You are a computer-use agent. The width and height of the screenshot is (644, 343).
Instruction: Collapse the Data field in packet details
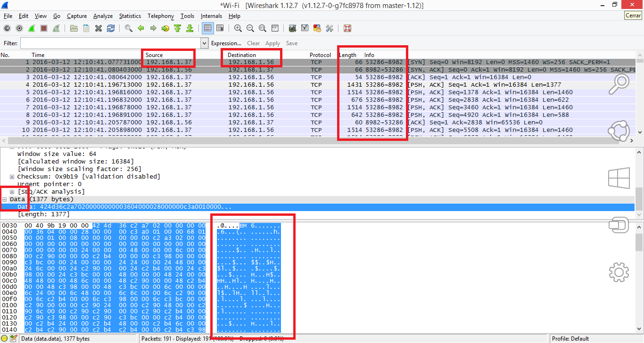coord(4,199)
